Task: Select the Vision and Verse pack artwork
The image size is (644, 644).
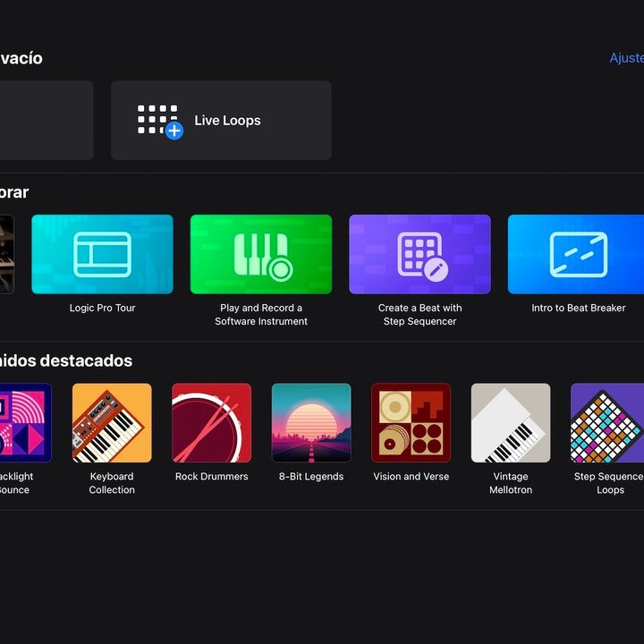Action: tap(411, 422)
